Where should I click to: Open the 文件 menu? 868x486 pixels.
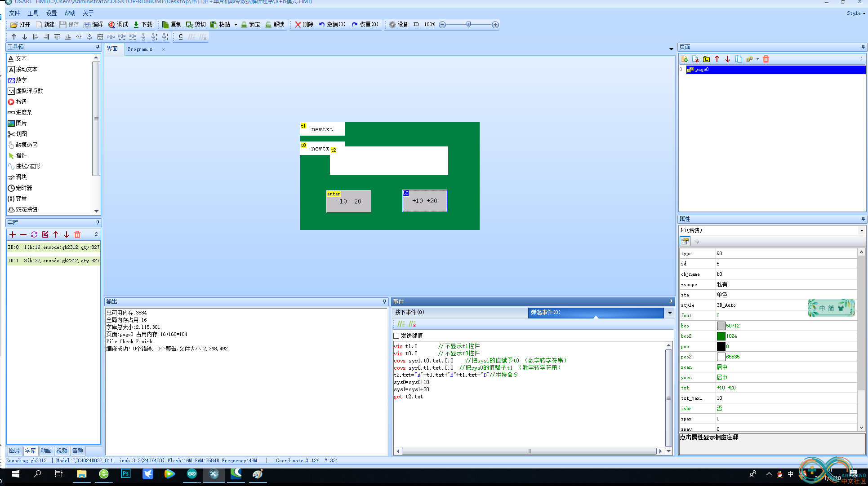15,13
